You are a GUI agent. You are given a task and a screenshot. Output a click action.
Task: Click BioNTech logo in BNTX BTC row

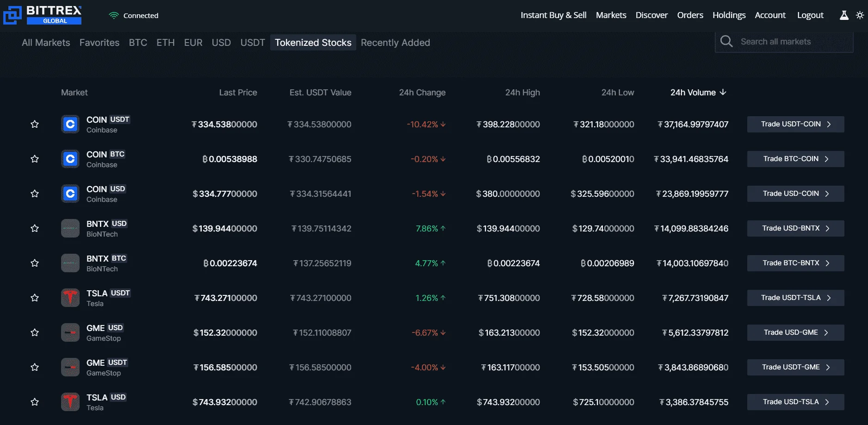(x=70, y=263)
